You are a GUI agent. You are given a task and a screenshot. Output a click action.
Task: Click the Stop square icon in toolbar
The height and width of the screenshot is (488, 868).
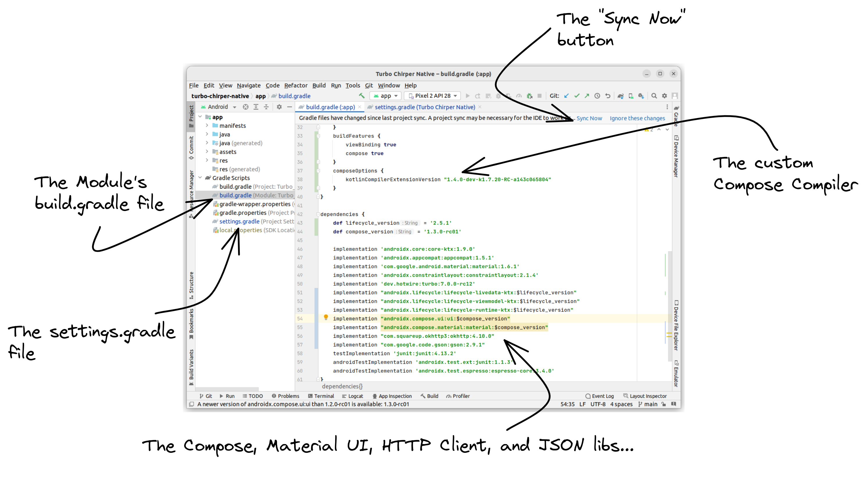(540, 96)
